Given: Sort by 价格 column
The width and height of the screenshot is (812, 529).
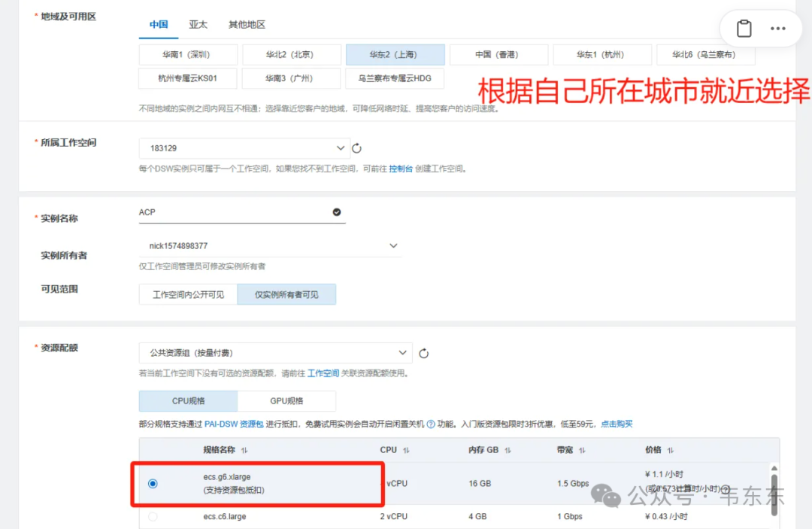Looking at the screenshot, I should (670, 450).
